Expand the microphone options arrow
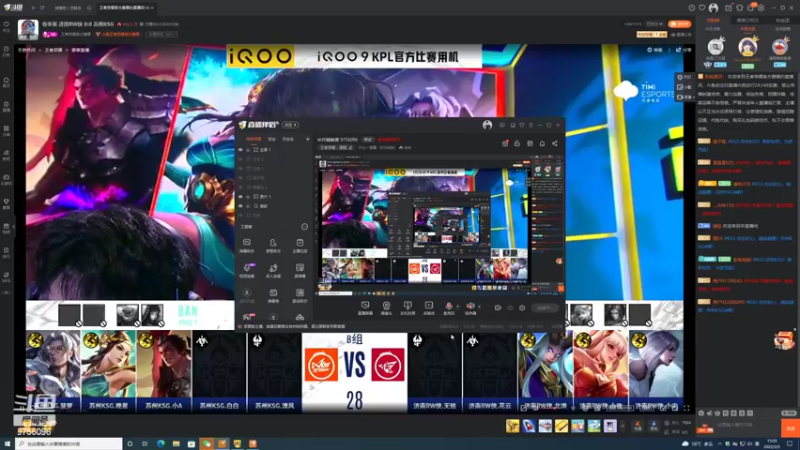 pos(457,307)
